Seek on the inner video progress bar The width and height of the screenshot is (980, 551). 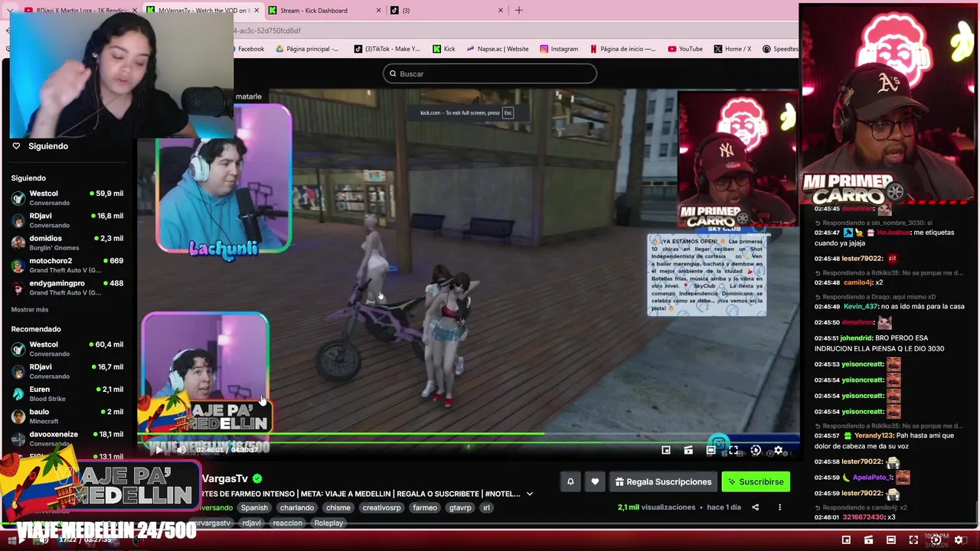click(x=469, y=434)
